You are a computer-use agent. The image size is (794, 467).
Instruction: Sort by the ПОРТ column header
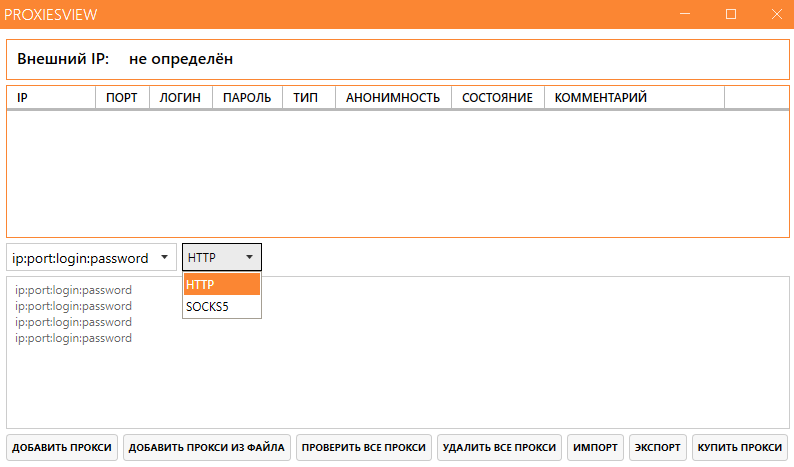pos(122,97)
